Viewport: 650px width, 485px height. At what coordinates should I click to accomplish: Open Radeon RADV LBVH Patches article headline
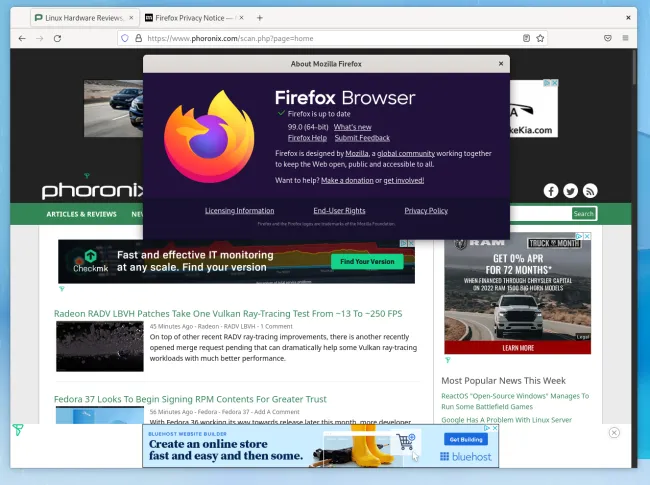228,314
